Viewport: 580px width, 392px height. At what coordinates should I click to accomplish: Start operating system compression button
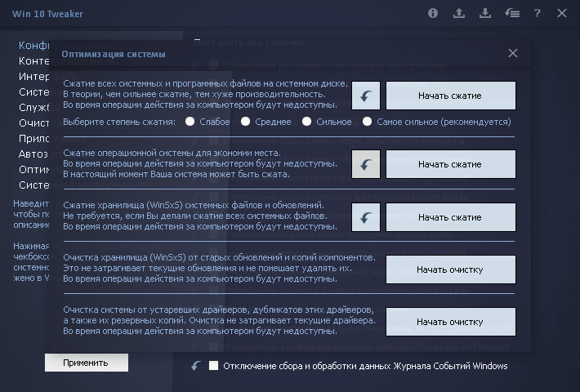tap(451, 164)
